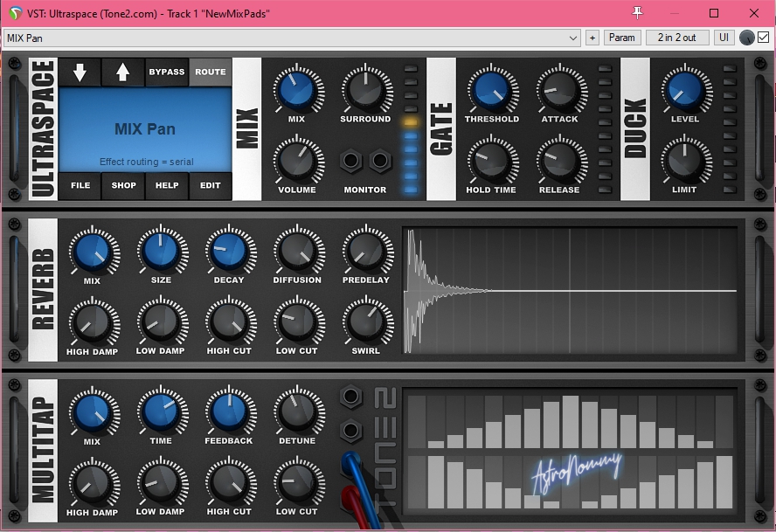The image size is (776, 532).
Task: Click the gate THRESHOLD knob
Action: tap(492, 91)
